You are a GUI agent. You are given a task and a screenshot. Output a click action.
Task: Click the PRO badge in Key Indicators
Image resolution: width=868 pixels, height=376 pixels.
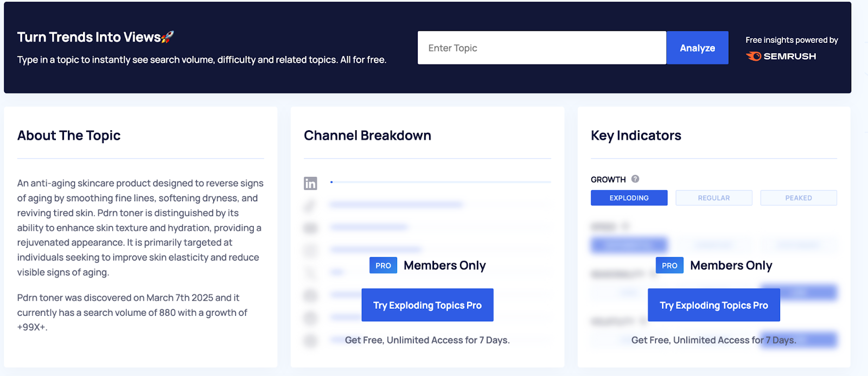669,265
